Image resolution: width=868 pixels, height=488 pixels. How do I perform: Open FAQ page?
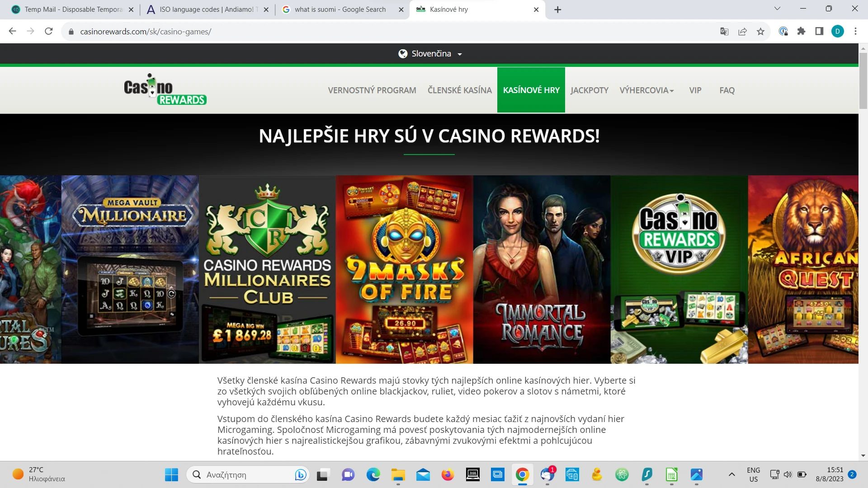pyautogui.click(x=726, y=90)
